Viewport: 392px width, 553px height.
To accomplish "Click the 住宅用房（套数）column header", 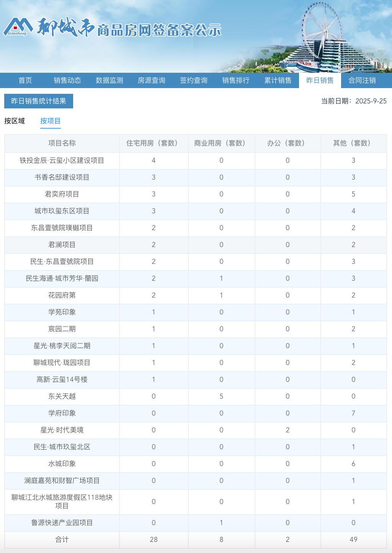I will (x=154, y=144).
